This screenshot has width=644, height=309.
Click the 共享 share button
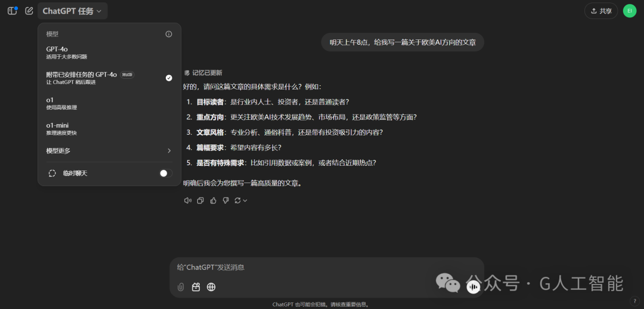pyautogui.click(x=601, y=11)
